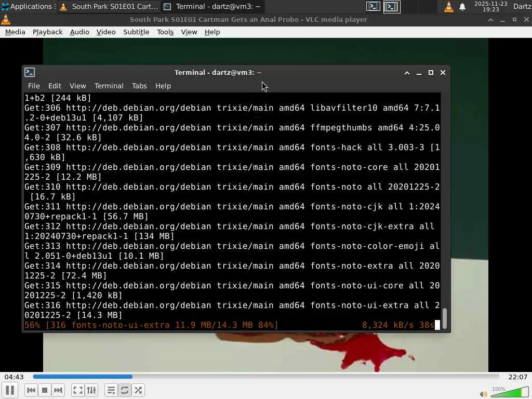The height and width of the screenshot is (399, 532).
Task: Open Terminal Tabs menu
Action: [139, 86]
